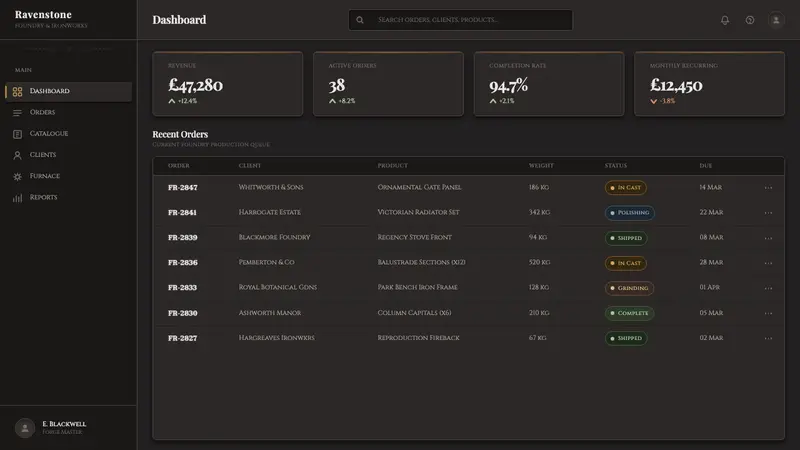Viewport: 800px width, 450px height.
Task: Click the Active Orders trend up arrow
Action: point(333,101)
